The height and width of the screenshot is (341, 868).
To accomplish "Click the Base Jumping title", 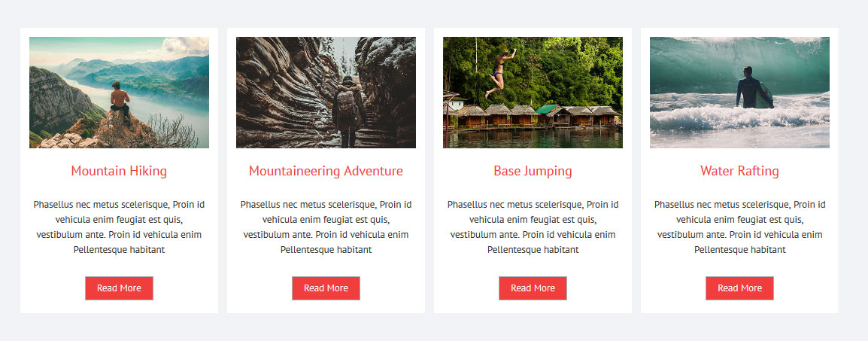I will (533, 171).
